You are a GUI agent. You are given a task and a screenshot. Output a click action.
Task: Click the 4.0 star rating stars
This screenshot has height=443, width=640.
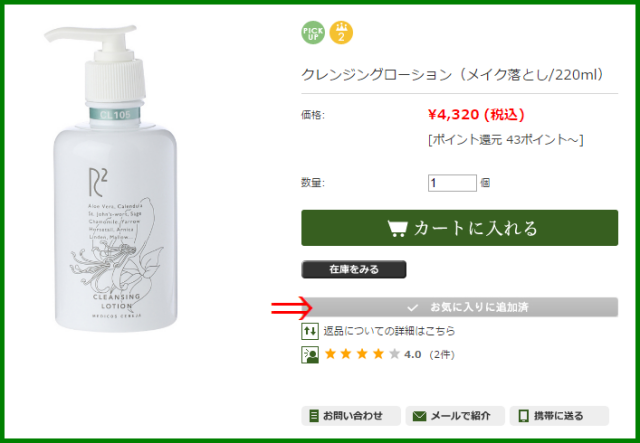362,354
